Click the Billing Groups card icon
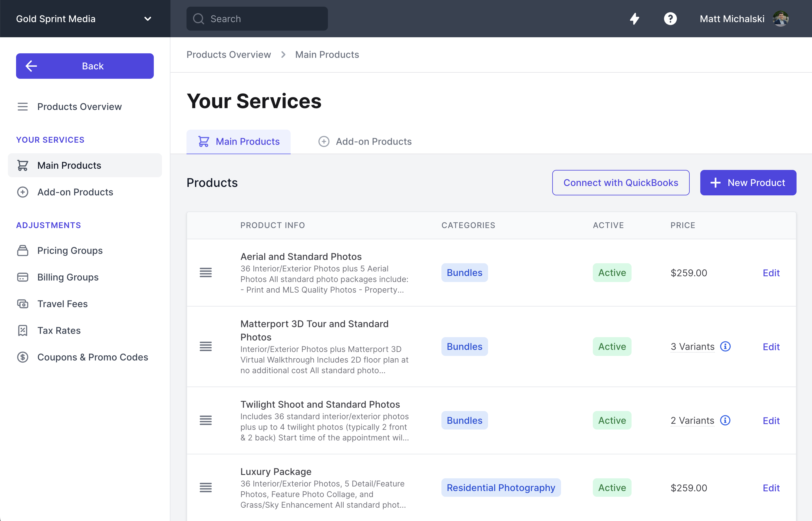The image size is (812, 521). (x=22, y=277)
